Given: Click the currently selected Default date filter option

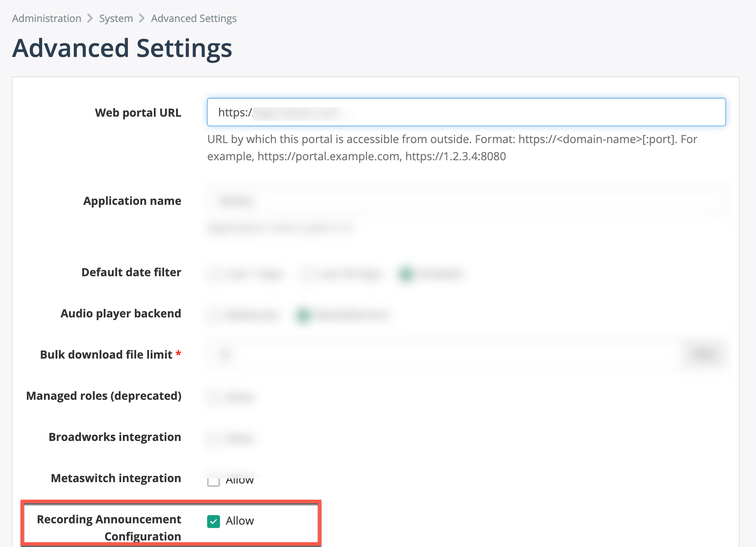Looking at the screenshot, I should pyautogui.click(x=406, y=274).
